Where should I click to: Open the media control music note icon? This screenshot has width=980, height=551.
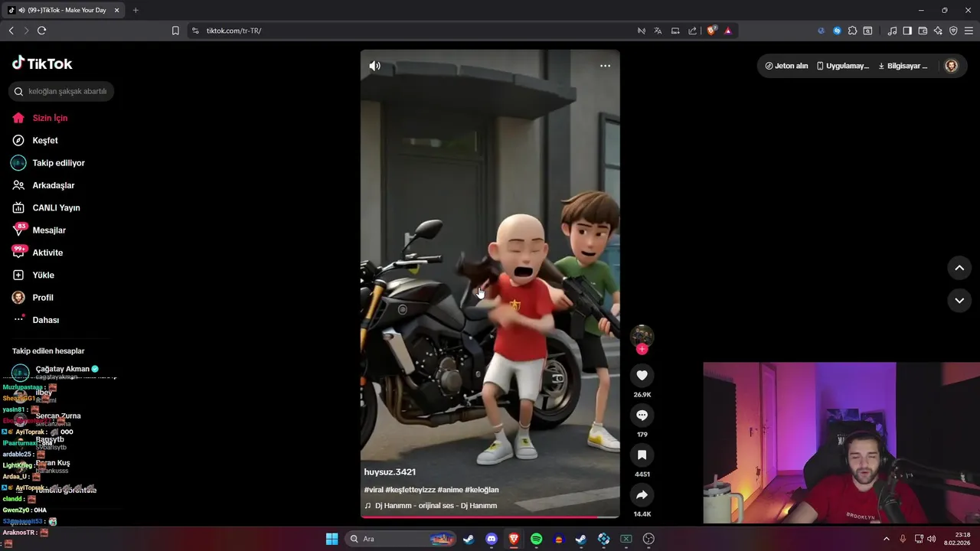coord(892,31)
